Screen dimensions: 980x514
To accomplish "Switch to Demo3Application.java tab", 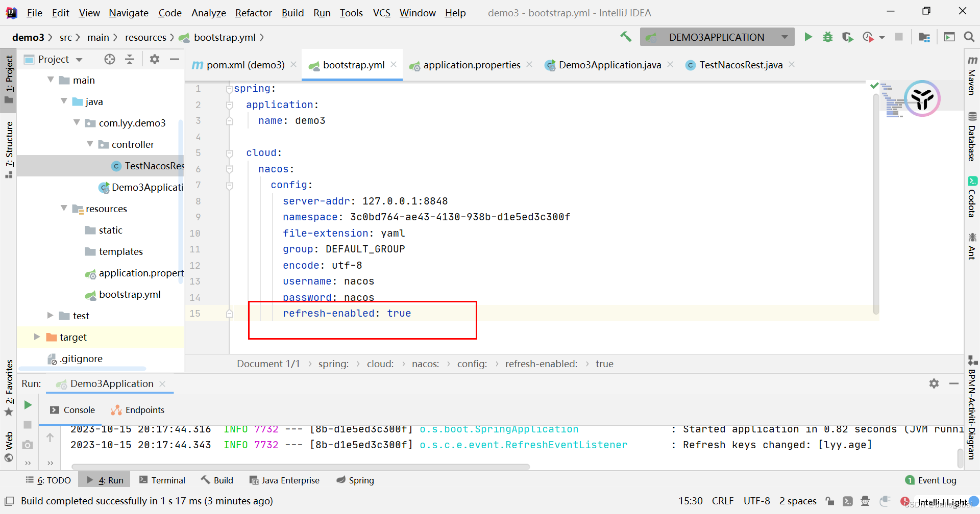I will click(610, 65).
